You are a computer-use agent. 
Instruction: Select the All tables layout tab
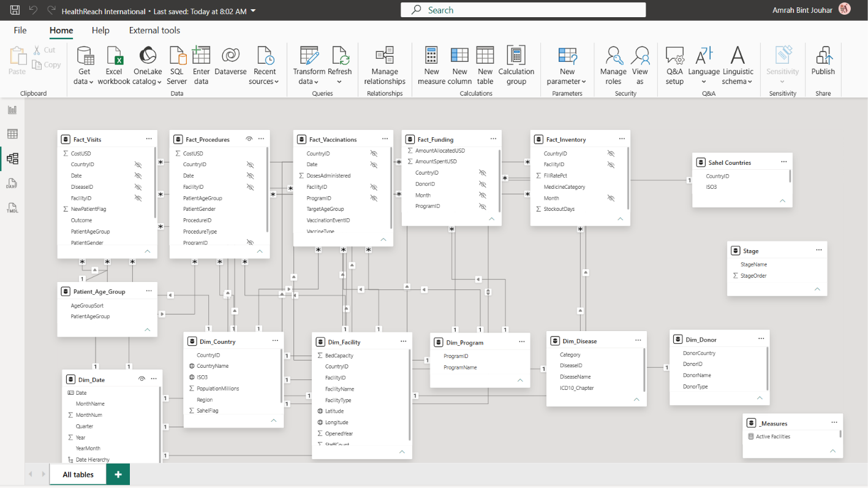(x=78, y=475)
